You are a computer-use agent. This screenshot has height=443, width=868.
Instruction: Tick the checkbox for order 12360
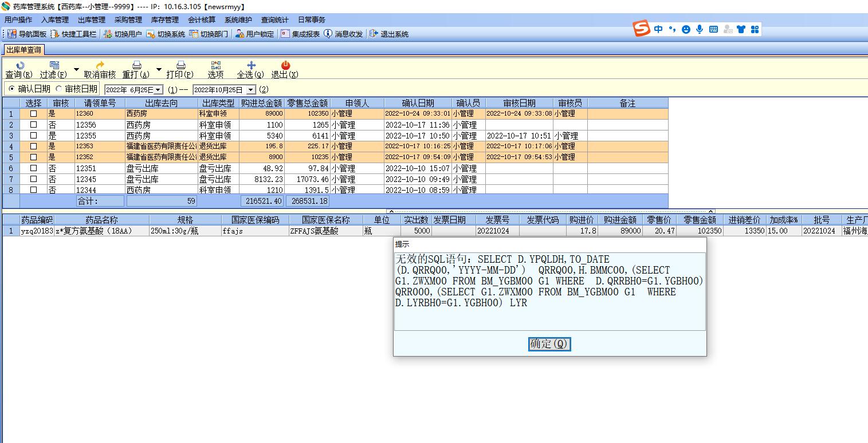(33, 114)
